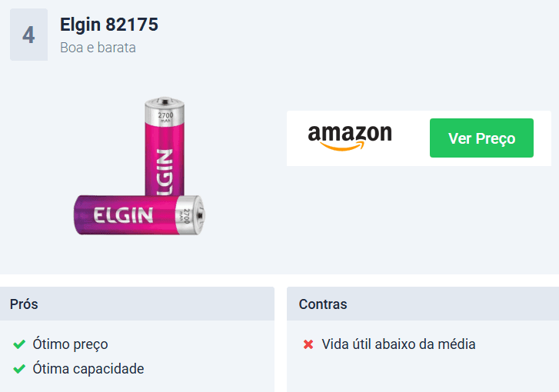Select the Boa e barata subtitle

click(x=98, y=48)
